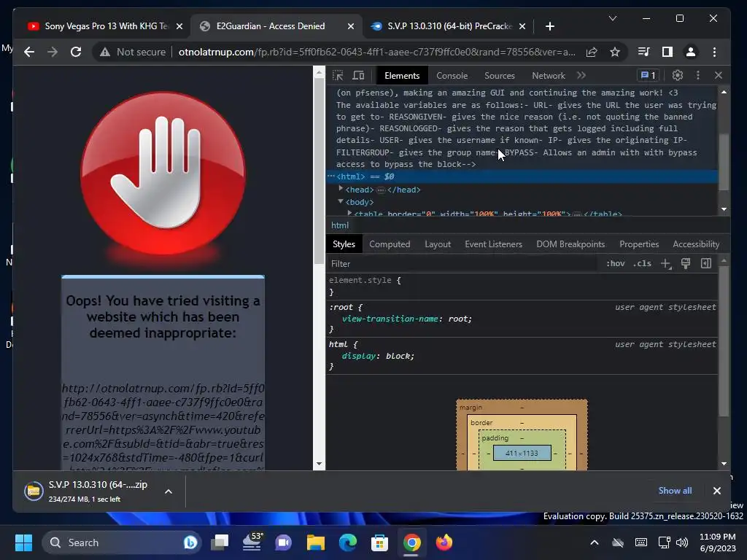Screen dimensions: 747x560
Task: Open the DOM Breakpoints tab
Action: (570, 244)
